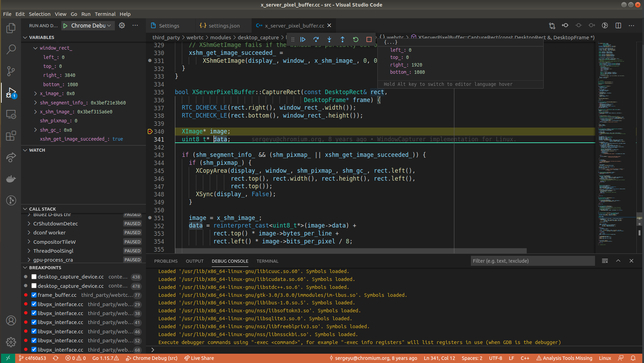Open notifications bell in status bar
The image size is (644, 363).
point(633,358)
